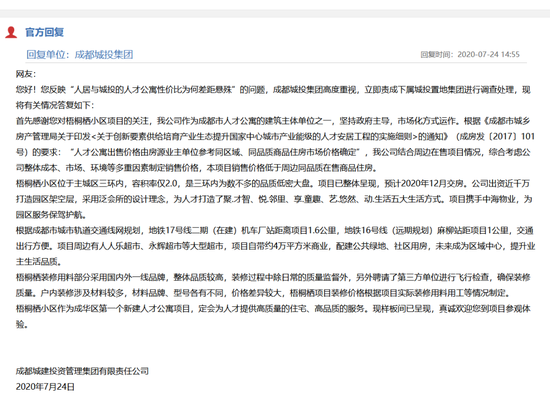Click the line starting with 根据成都市城市轨道交通线网规划
Screen dimensions: 550x409
click(275, 230)
